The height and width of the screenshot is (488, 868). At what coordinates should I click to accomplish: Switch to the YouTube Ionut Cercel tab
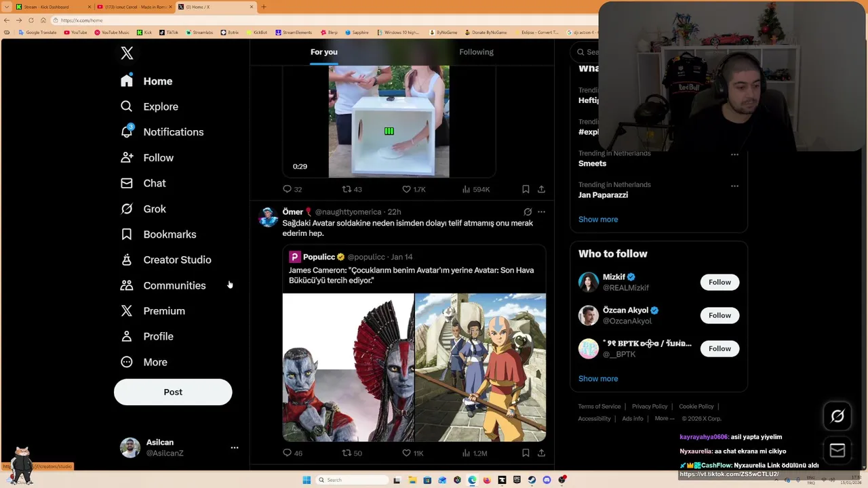(134, 7)
